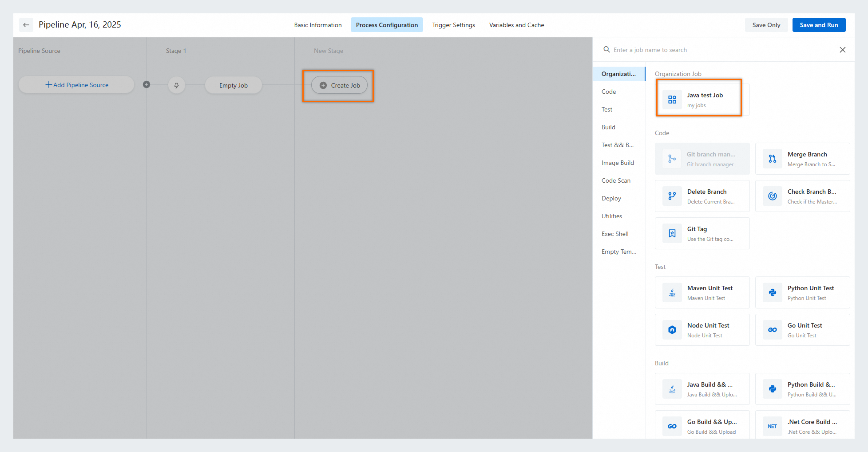Choose the Maven Unit Test job title
The width and height of the screenshot is (868, 452).
[710, 288]
